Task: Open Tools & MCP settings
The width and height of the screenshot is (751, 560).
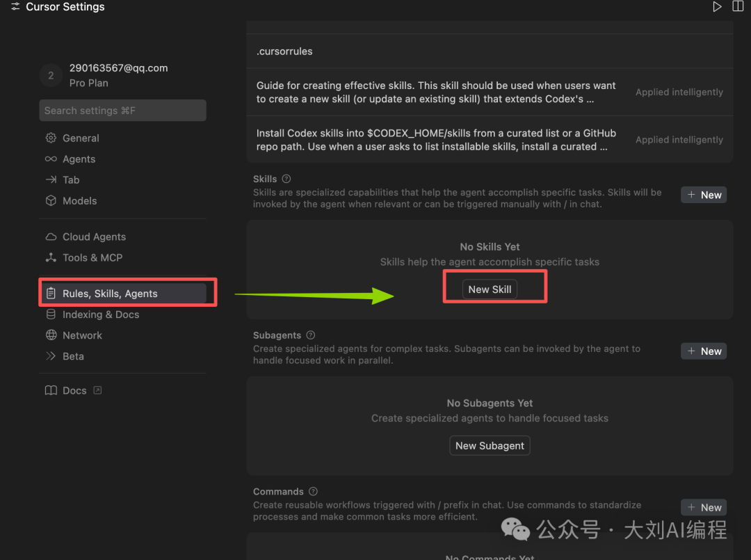Action: click(92, 257)
